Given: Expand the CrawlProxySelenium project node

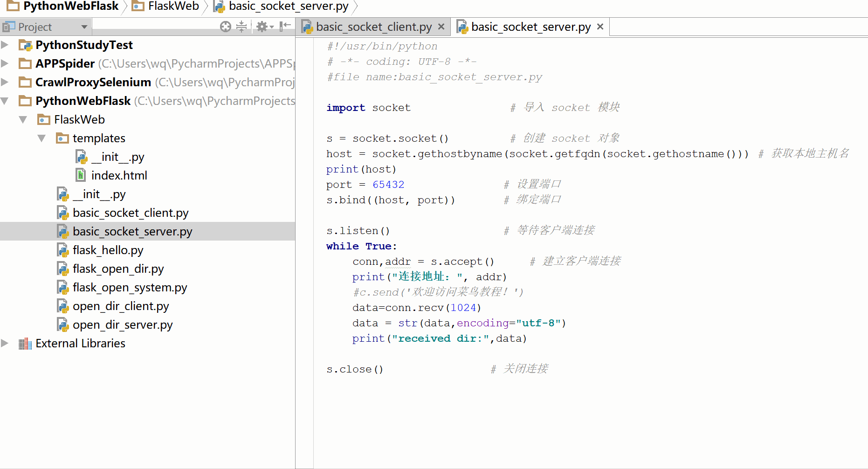Looking at the screenshot, I should [x=5, y=82].
